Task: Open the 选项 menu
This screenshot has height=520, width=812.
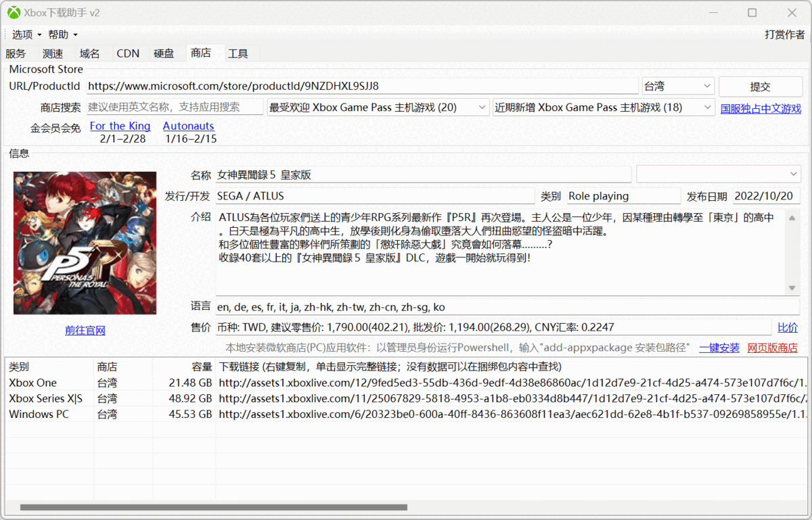Action: pos(26,34)
